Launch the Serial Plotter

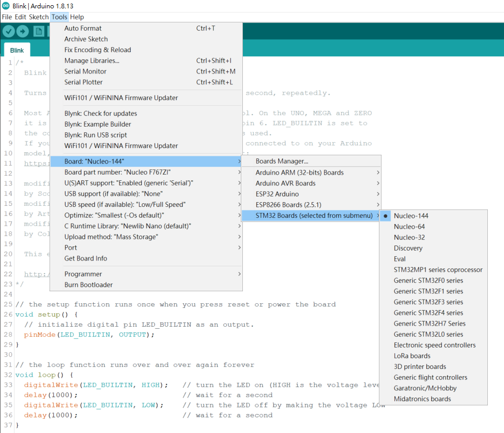click(x=146, y=82)
